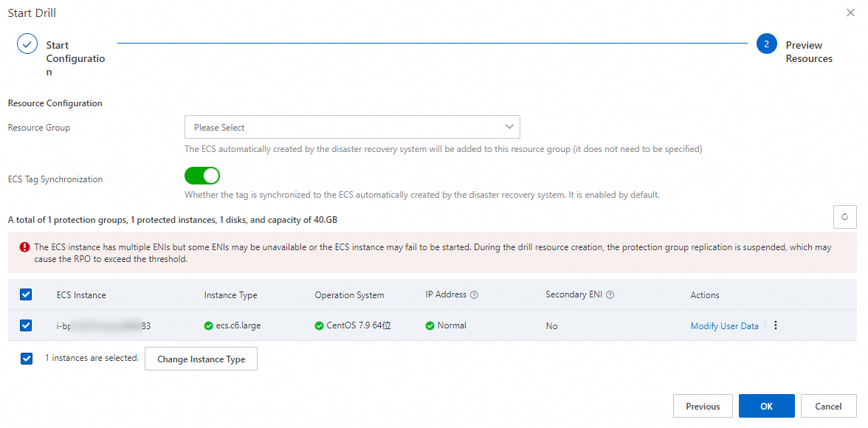Image resolution: width=868 pixels, height=428 pixels.
Task: Click the Cancel button
Action: pyautogui.click(x=828, y=407)
